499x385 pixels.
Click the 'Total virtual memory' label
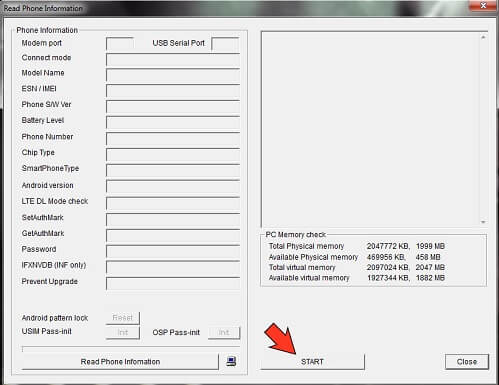(x=302, y=267)
